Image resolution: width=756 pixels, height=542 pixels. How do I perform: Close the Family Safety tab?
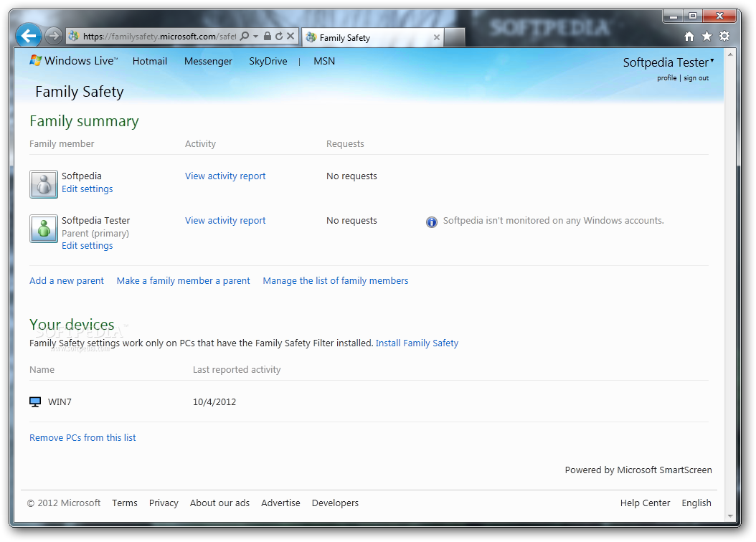pyautogui.click(x=436, y=37)
